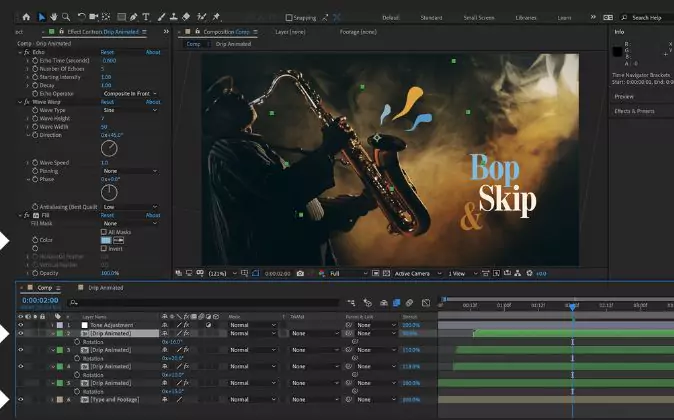The height and width of the screenshot is (420, 674).
Task: Open the Preview panel
Action: (624, 96)
